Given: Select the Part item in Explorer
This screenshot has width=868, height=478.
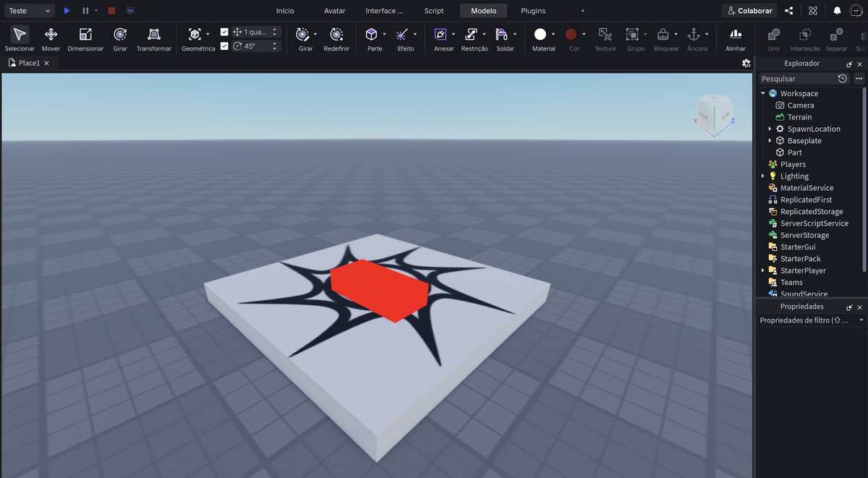Looking at the screenshot, I should click(x=794, y=153).
